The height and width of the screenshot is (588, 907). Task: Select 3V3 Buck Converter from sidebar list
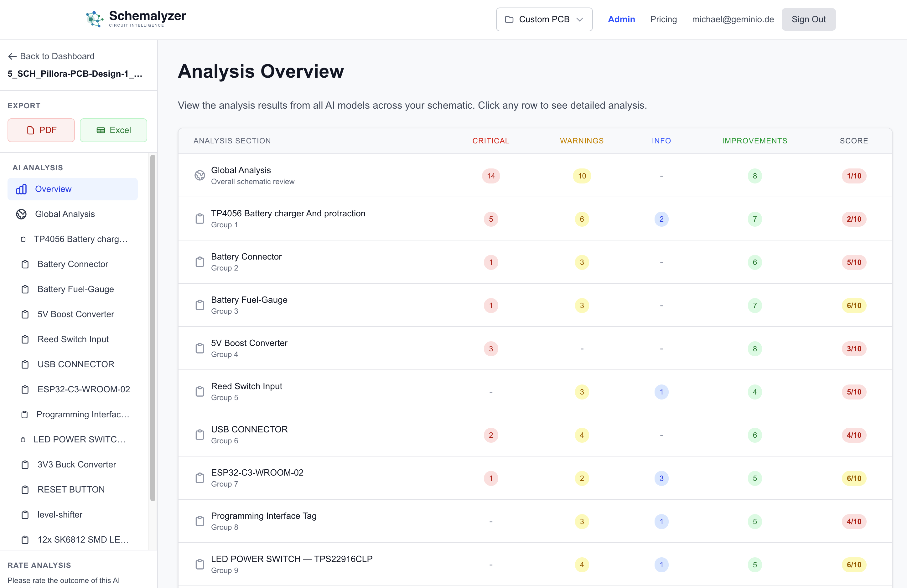point(76,464)
